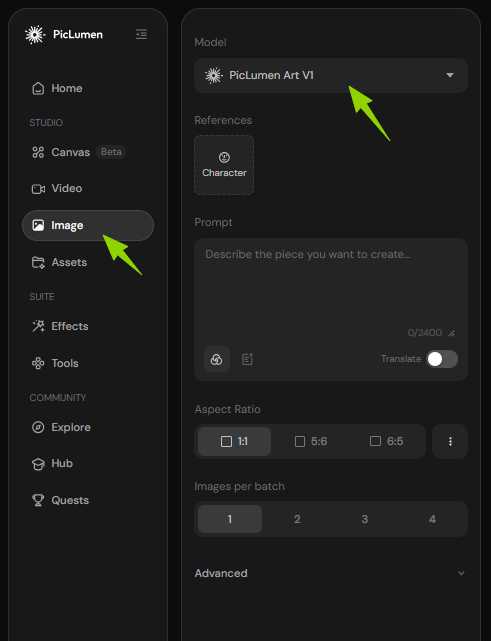The image size is (491, 641).
Task: Click the Hub graduation cap icon
Action: pyautogui.click(x=38, y=464)
